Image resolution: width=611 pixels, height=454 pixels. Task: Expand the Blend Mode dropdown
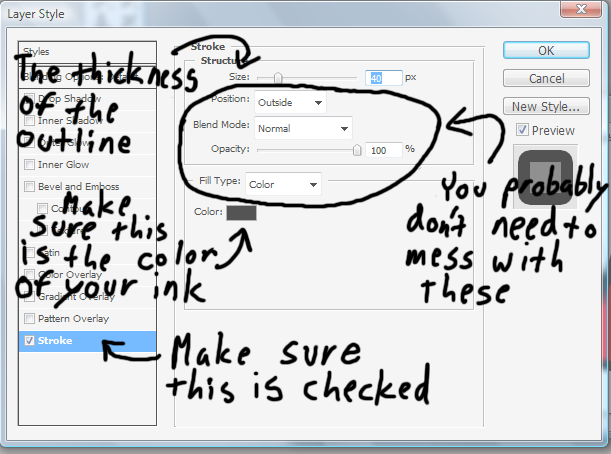(303, 128)
